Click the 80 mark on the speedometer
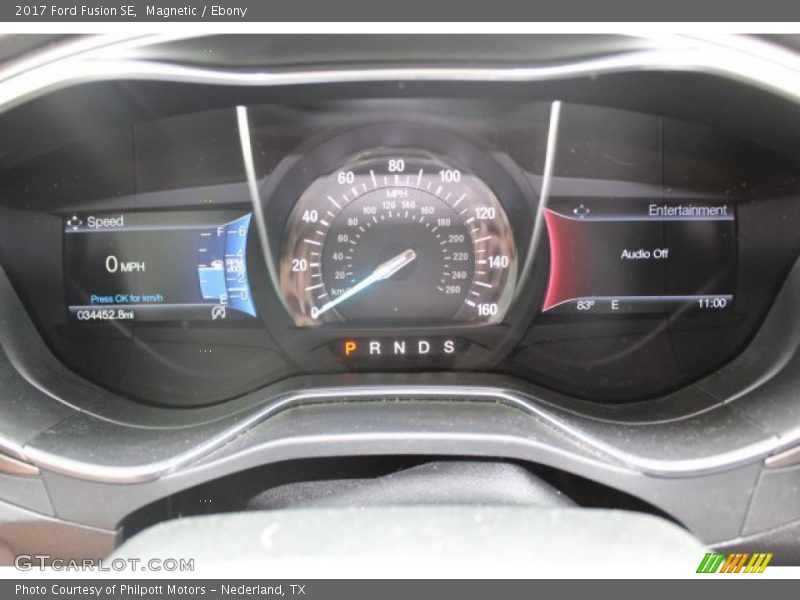 (396, 165)
